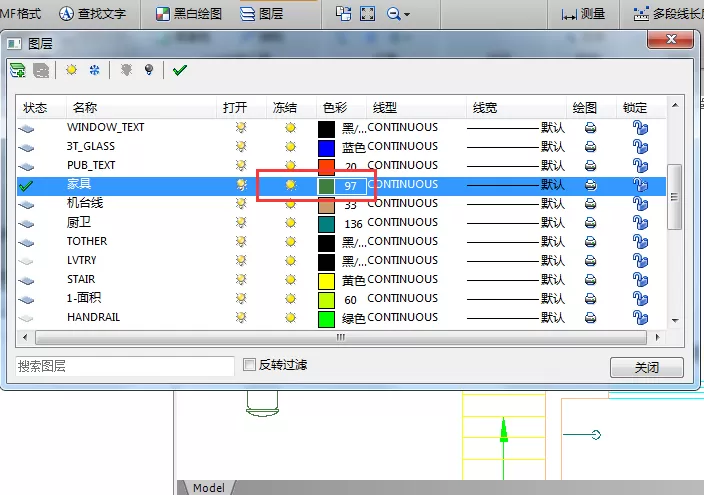Click the sun turn-on-all-layers toolbar icon
Viewport: 704px width, 495px height.
(71, 70)
